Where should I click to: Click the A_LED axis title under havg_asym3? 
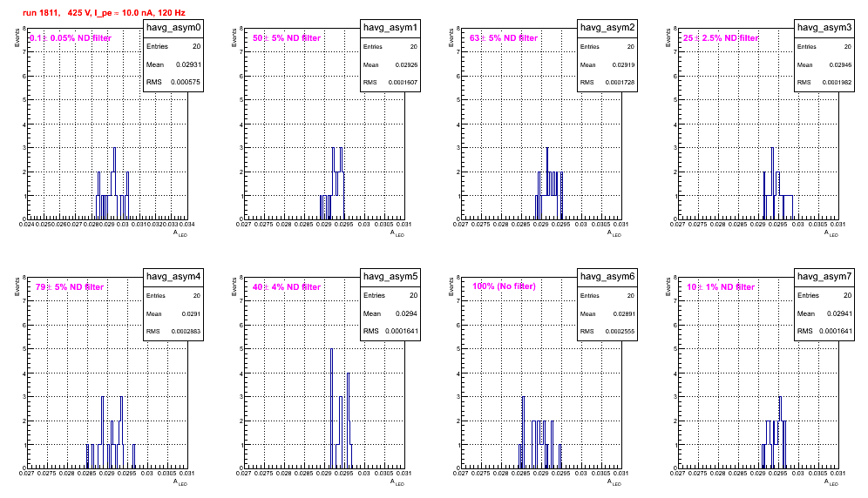pyautogui.click(x=831, y=233)
